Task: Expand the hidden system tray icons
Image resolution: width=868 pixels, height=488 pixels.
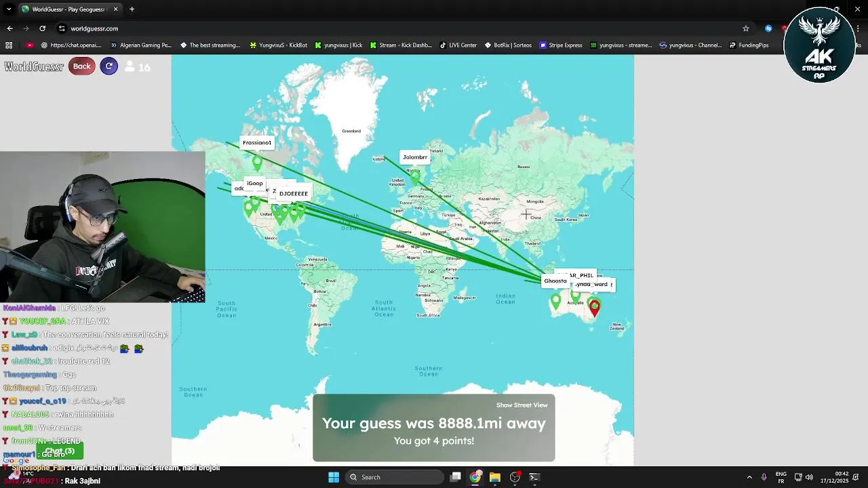Action: point(749,477)
